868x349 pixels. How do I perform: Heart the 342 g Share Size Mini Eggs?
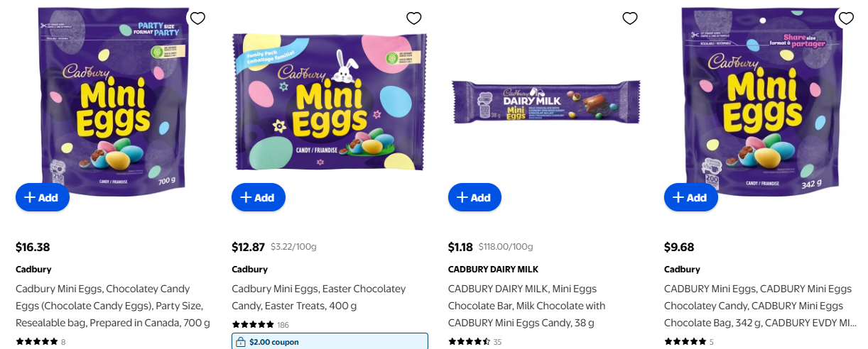tap(846, 18)
